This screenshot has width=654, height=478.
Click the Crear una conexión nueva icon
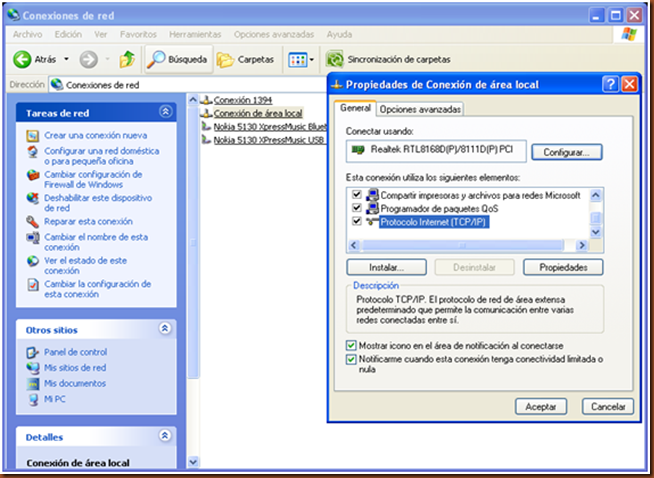coord(33,136)
